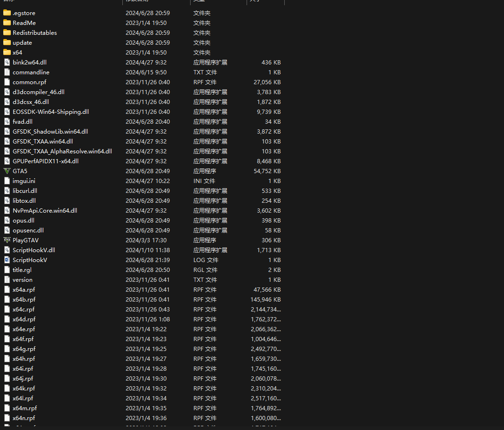This screenshot has height=430, width=504.
Task: Click the ReadMe folder icon
Action: pyautogui.click(x=7, y=23)
